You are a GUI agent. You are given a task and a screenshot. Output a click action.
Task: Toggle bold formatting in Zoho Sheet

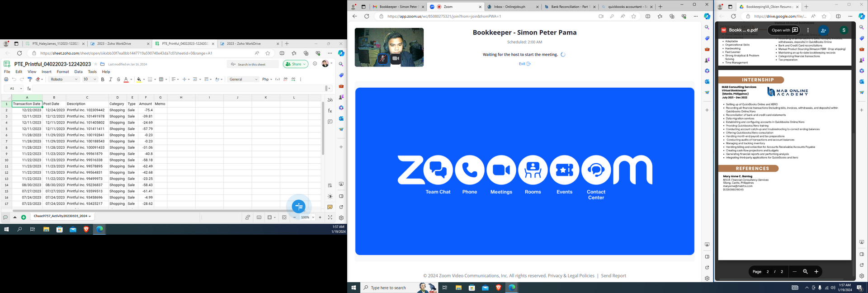click(x=103, y=80)
